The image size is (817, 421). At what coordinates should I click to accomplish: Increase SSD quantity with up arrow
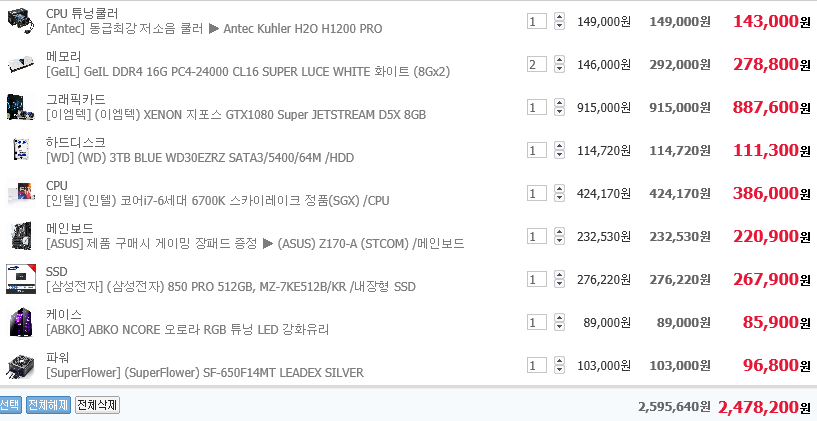pos(558,275)
